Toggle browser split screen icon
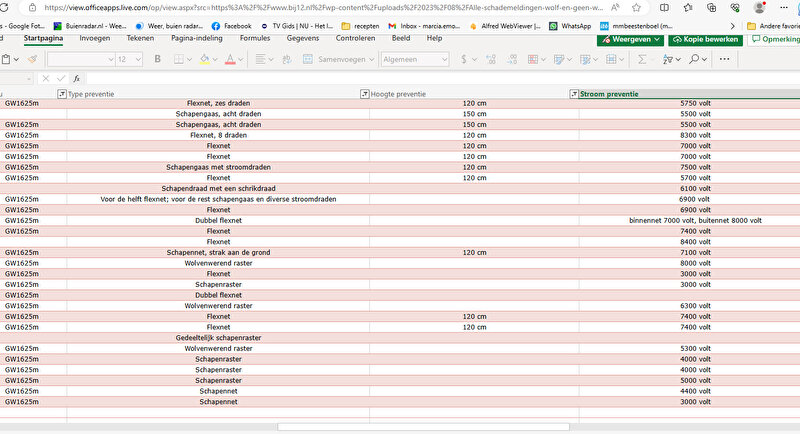Image resolution: width=800 pixels, height=434 pixels. (664, 8)
